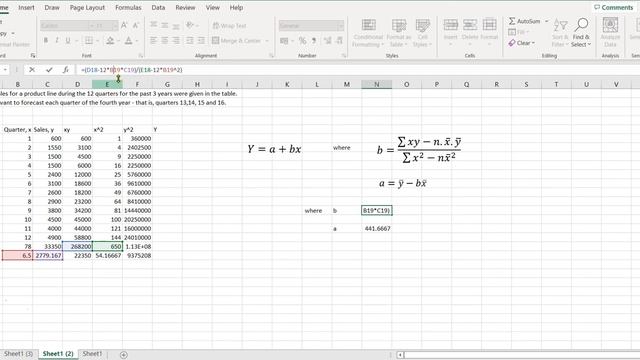
Task: Click cell with value 268200
Action: 77,247
